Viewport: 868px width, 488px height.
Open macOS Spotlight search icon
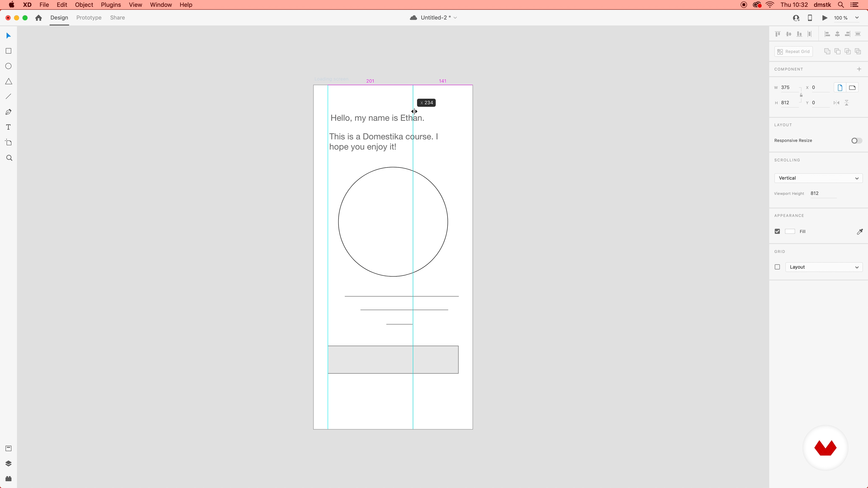coord(841,5)
